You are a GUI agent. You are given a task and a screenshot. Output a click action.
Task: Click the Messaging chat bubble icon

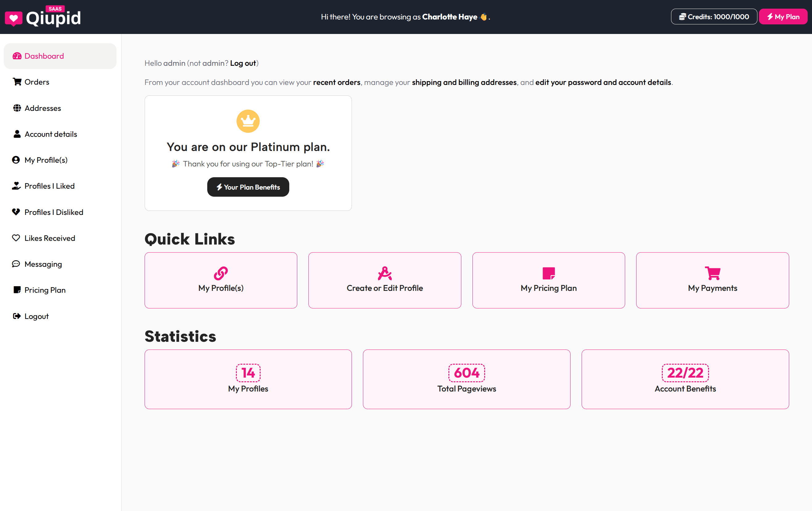click(16, 264)
